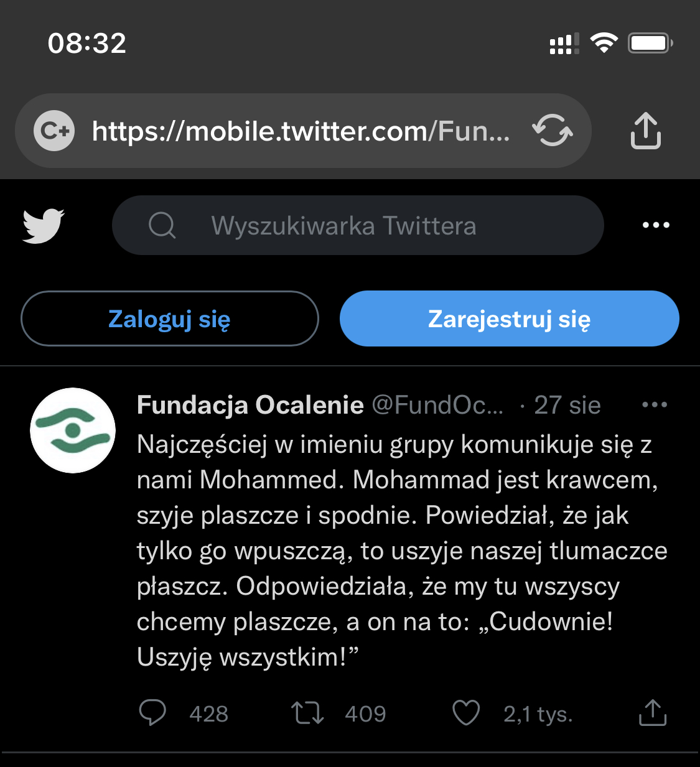
Task: Share the tweet via share icon
Action: click(x=653, y=713)
